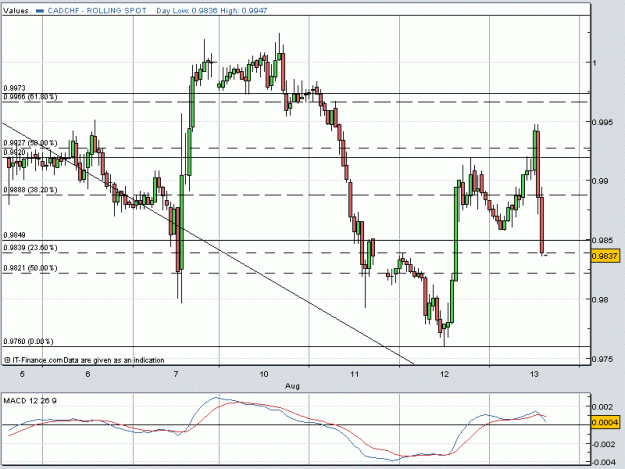Click the Aug month label

(x=292, y=386)
